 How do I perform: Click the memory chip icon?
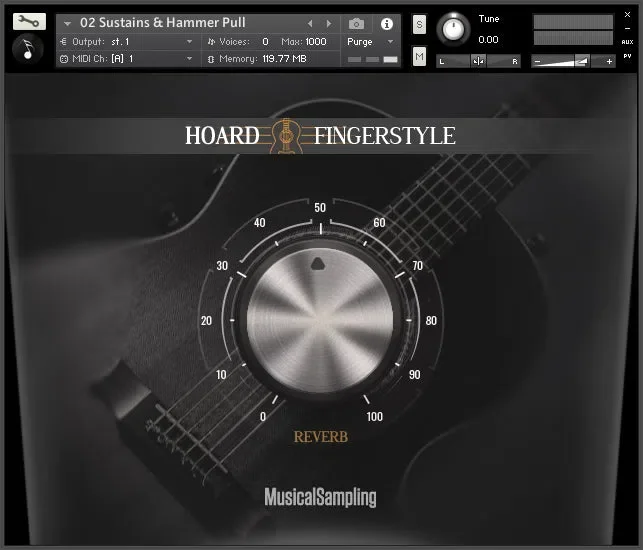[211, 59]
